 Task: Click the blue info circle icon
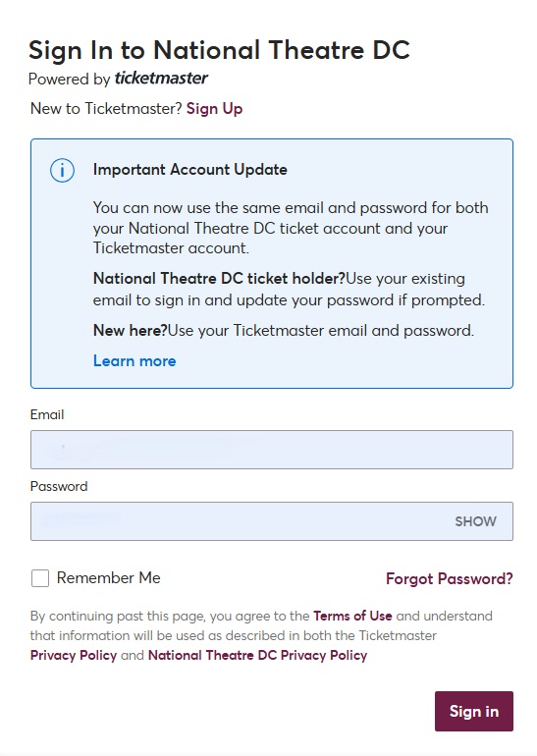pyautogui.click(x=62, y=171)
